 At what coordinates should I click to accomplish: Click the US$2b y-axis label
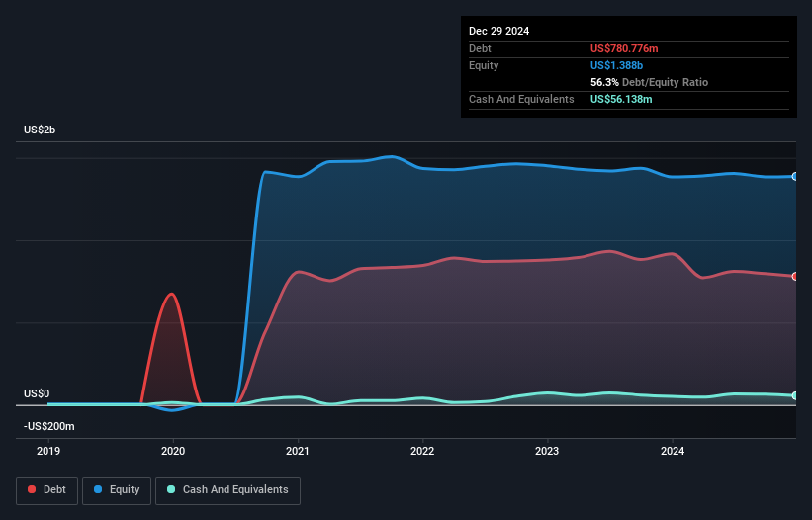pos(40,130)
